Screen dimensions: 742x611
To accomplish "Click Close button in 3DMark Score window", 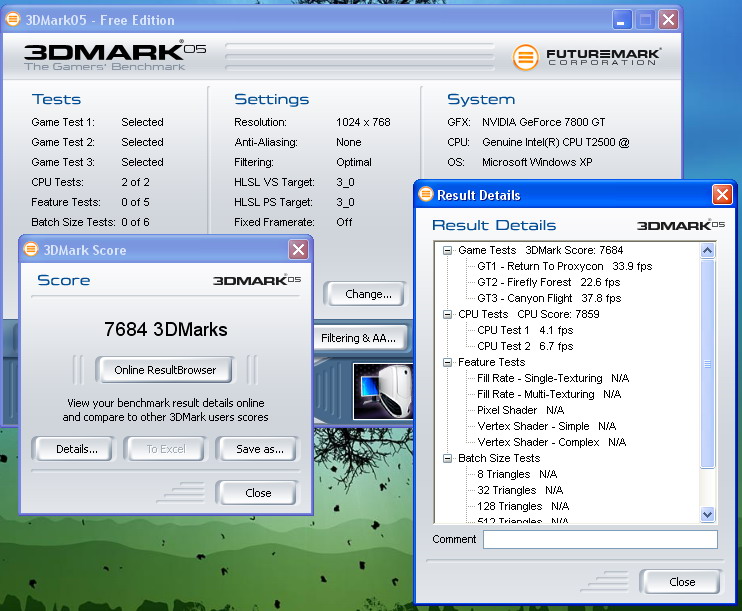I will click(257, 493).
